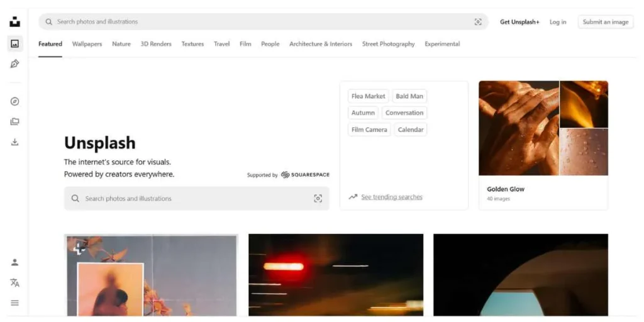Click the Submit an image button
Image resolution: width=644 pixels, height=322 pixels.
[606, 22]
